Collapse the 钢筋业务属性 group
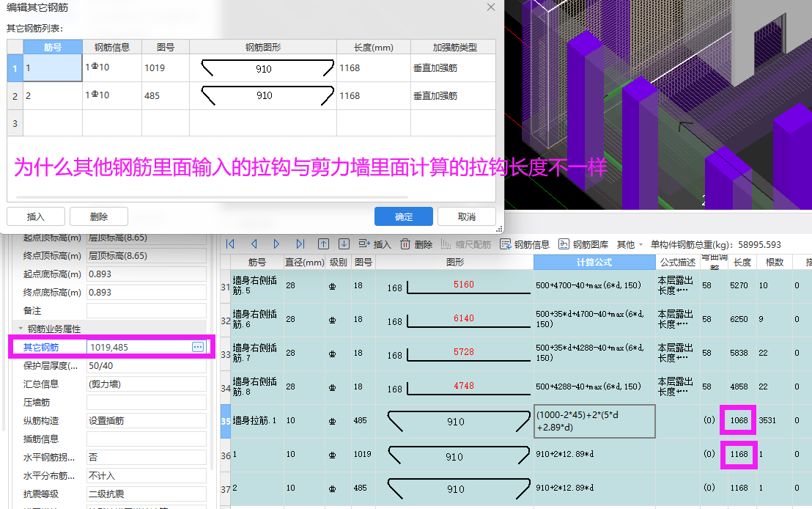This screenshot has height=509, width=812. coord(21,329)
